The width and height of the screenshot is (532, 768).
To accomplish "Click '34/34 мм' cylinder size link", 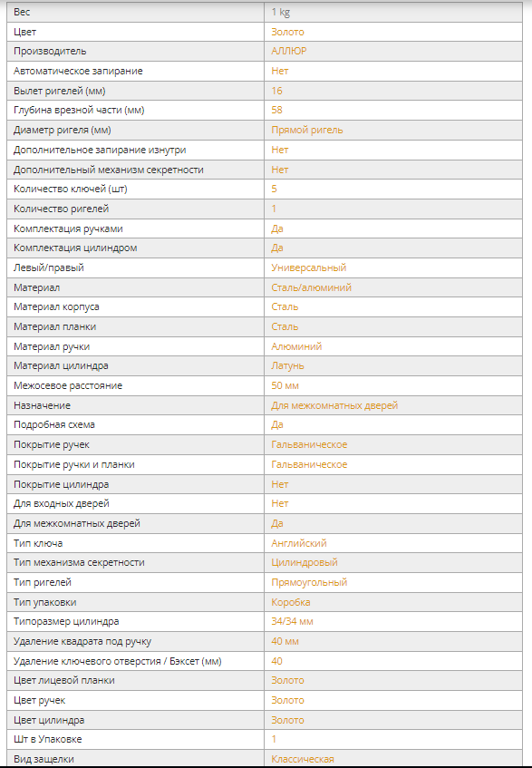I will pyautogui.click(x=292, y=621).
